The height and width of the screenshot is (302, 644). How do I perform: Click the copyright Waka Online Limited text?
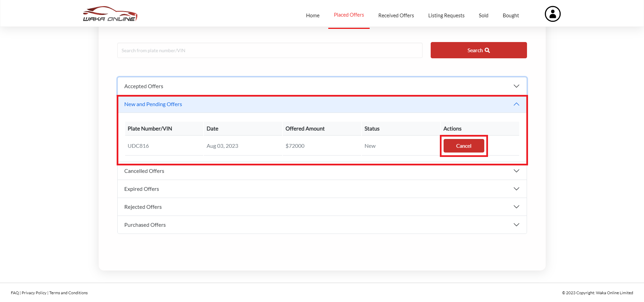tap(598, 293)
